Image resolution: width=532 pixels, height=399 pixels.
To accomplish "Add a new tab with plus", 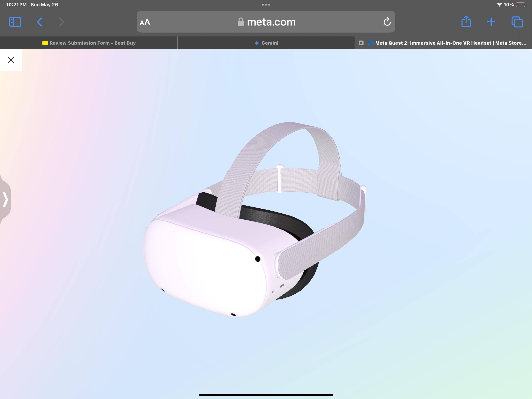I will pyautogui.click(x=491, y=22).
